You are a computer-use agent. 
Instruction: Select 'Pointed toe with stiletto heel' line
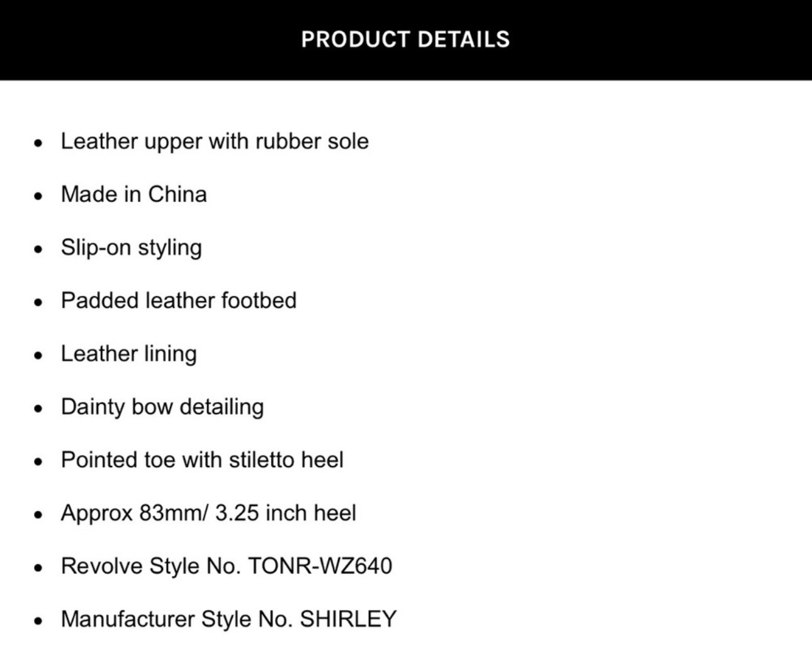[202, 460]
